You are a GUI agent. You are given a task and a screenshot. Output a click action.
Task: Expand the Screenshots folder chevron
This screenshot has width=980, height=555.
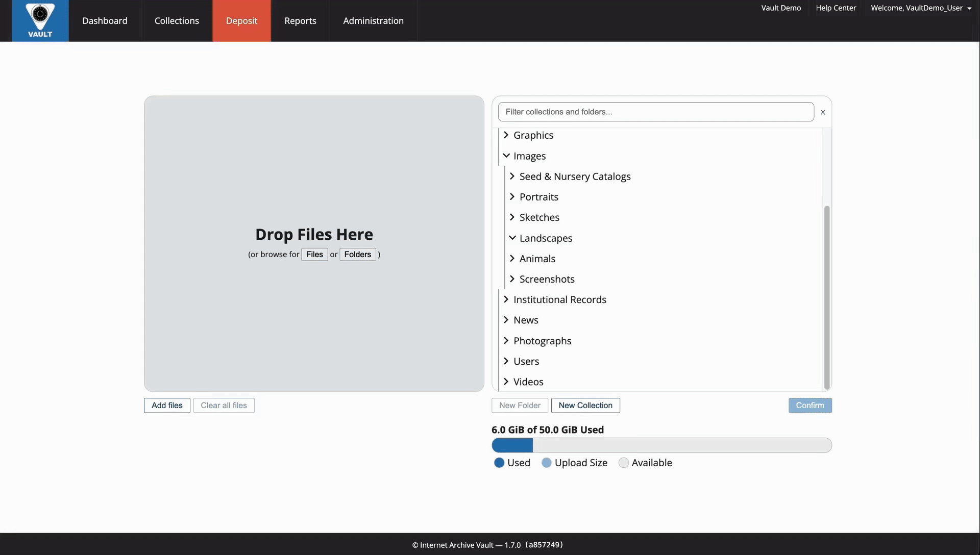pyautogui.click(x=512, y=279)
